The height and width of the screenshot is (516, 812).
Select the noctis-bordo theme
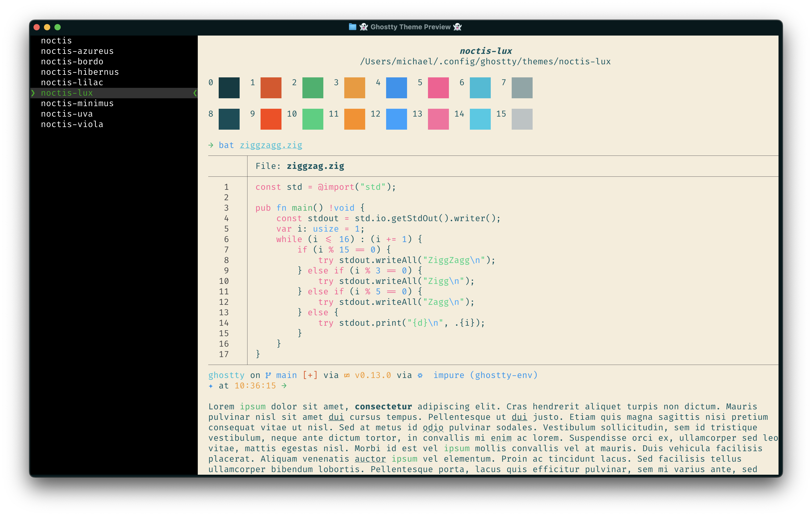click(72, 61)
